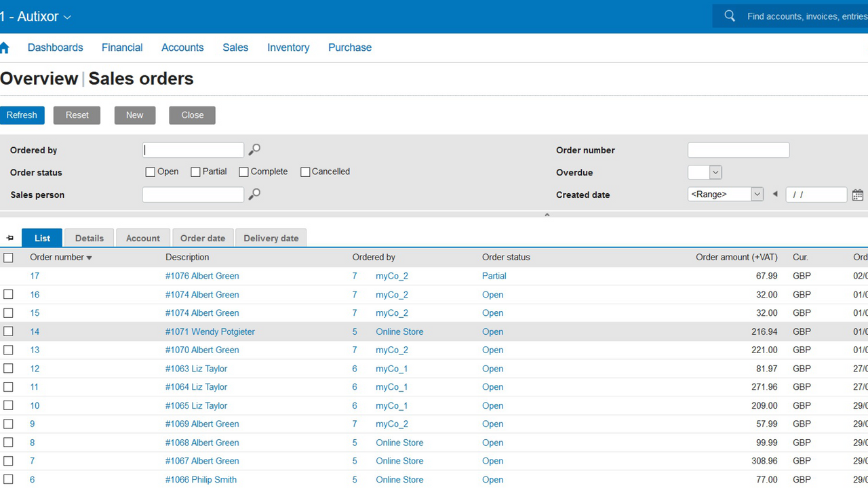Switch to the Account tab
The image size is (868, 488).
tap(143, 238)
